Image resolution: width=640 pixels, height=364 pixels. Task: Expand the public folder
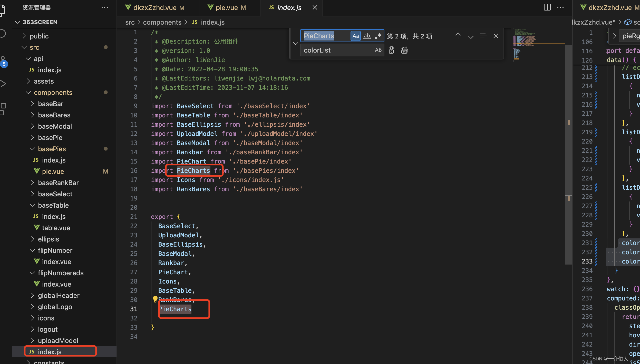(x=39, y=36)
